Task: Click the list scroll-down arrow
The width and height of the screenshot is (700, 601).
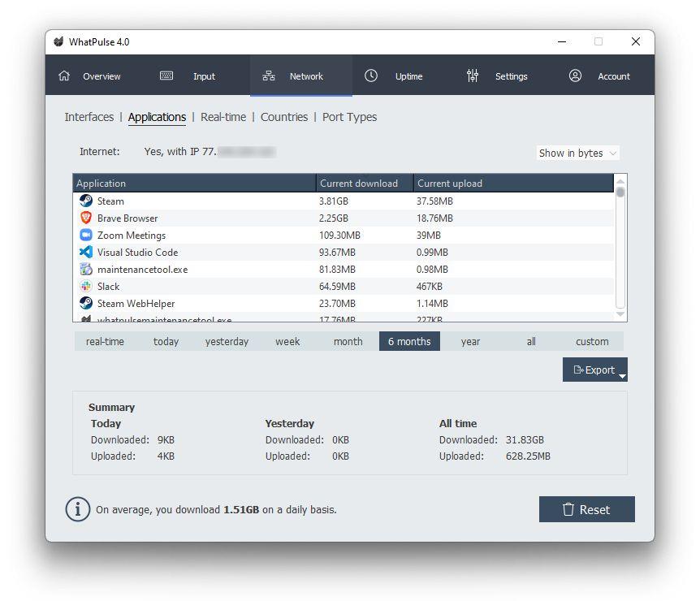Action: (x=620, y=314)
